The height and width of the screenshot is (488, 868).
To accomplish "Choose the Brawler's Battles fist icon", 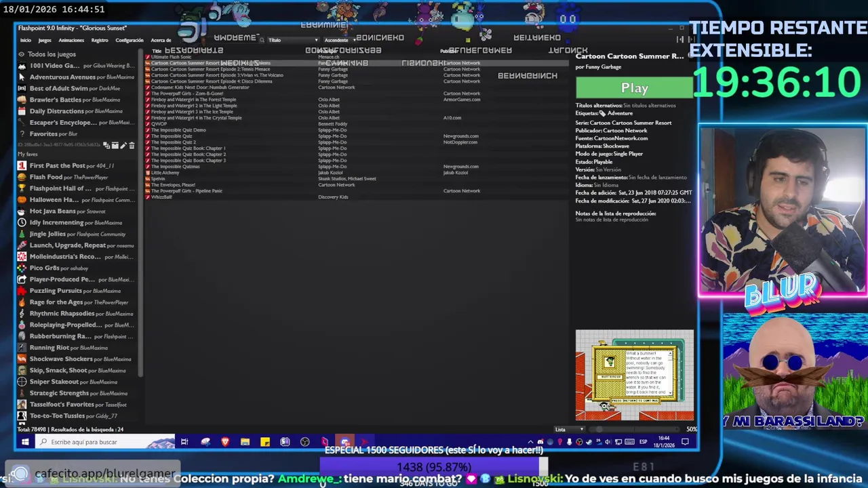I will [x=22, y=100].
